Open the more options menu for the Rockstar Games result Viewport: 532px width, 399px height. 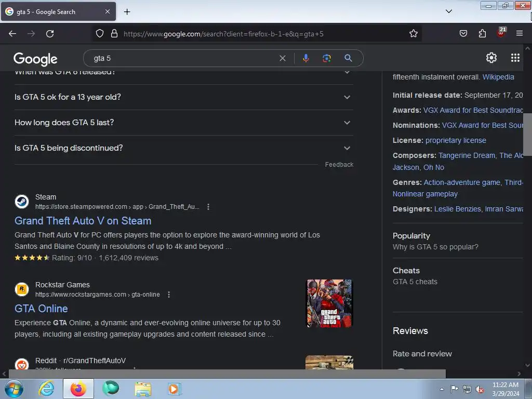(169, 295)
